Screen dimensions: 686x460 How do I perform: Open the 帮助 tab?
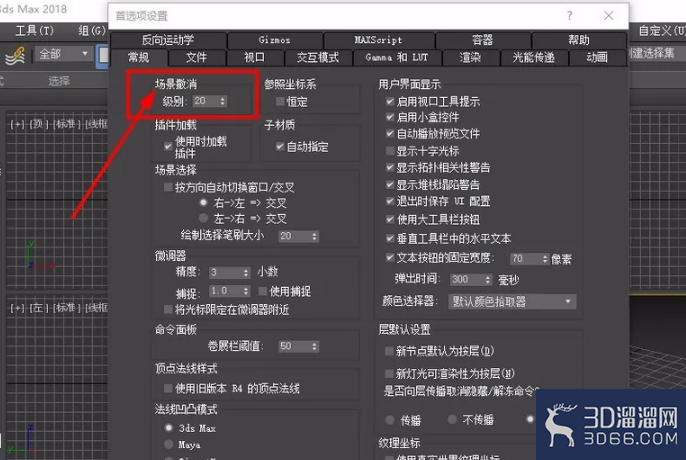tap(579, 40)
